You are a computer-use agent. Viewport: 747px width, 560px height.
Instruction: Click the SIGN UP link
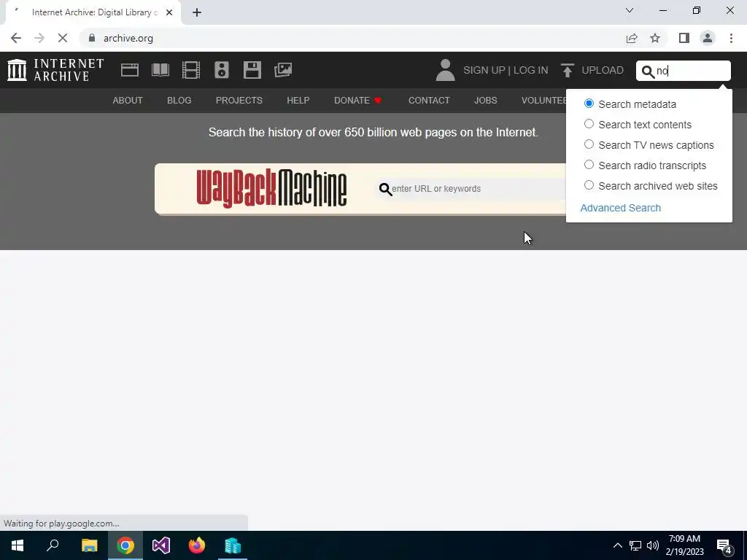click(x=484, y=71)
